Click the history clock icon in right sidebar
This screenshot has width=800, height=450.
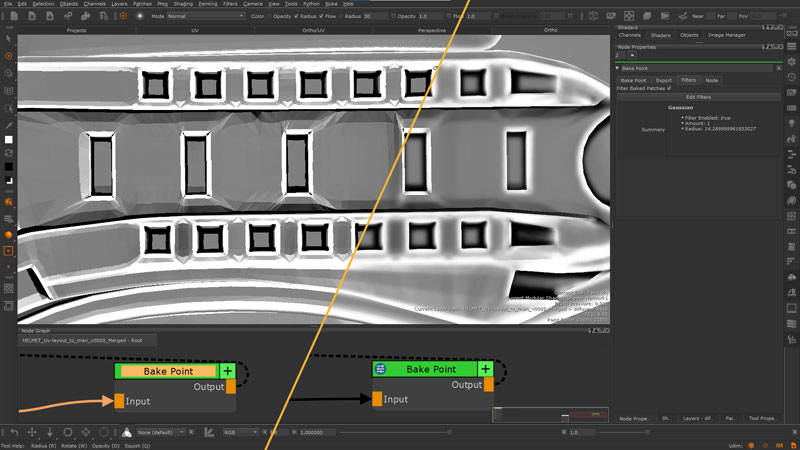pyautogui.click(x=791, y=77)
